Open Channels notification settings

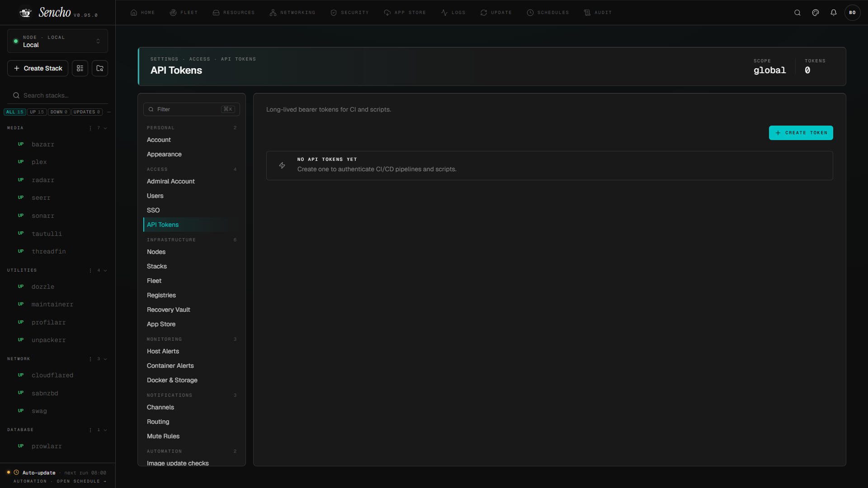[x=192, y=408]
